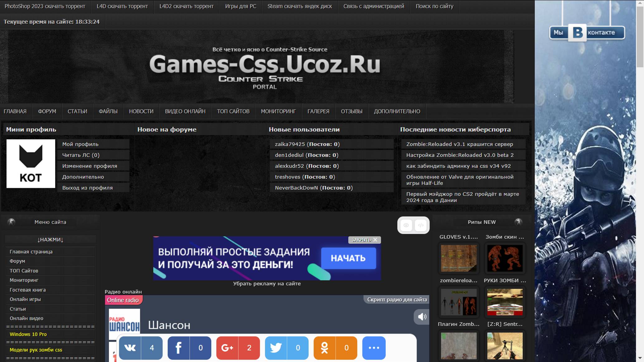Click 'Убрать рекламу на сайте' link

(267, 283)
